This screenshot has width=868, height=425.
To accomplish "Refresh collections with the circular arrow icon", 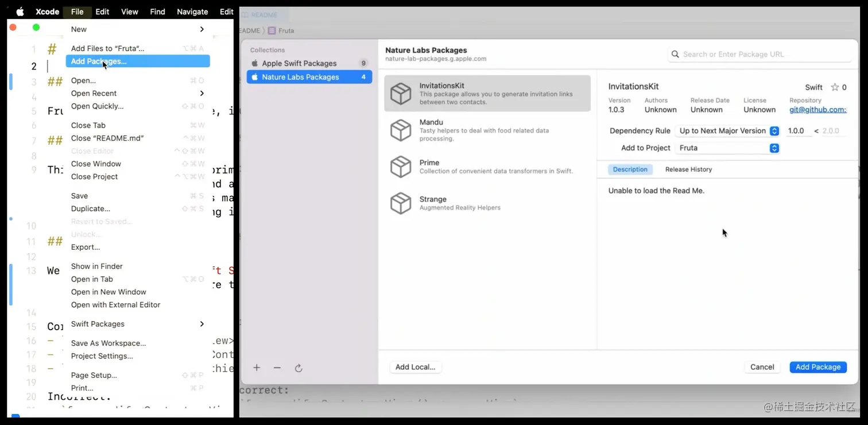I will tap(299, 368).
